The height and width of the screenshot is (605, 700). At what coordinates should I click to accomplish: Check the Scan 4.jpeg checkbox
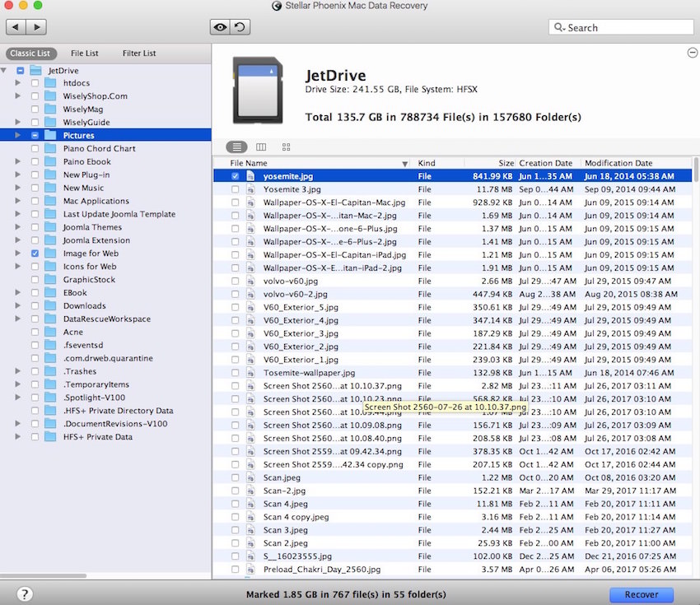tap(236, 504)
